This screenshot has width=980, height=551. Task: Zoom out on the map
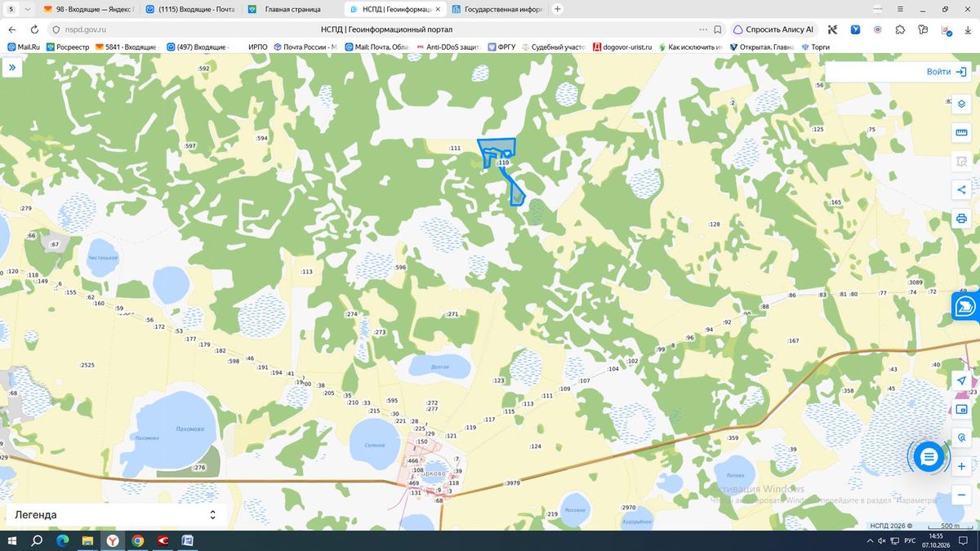pyautogui.click(x=961, y=495)
